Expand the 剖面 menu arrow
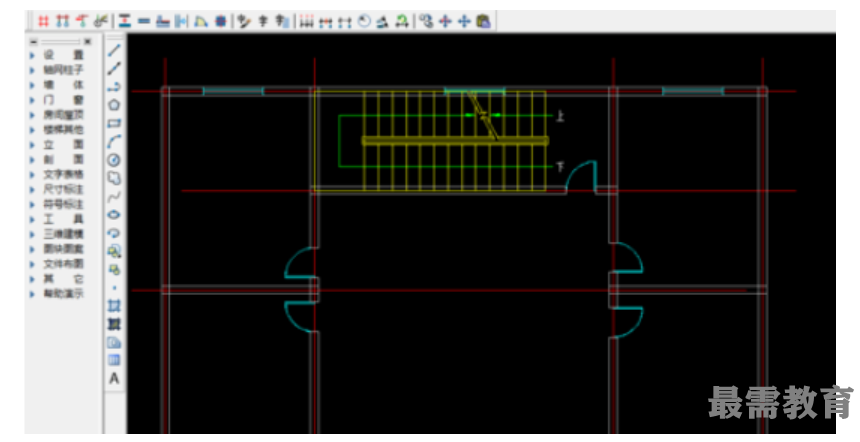 [x=32, y=160]
